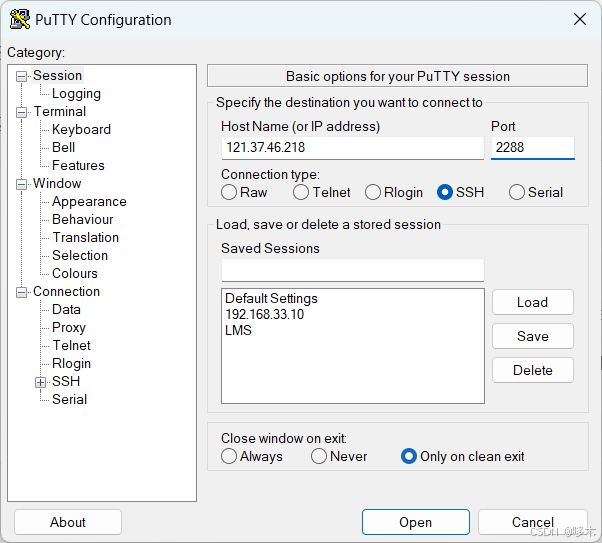602x543 pixels.
Task: Go to the Logging category
Action: click(x=76, y=93)
